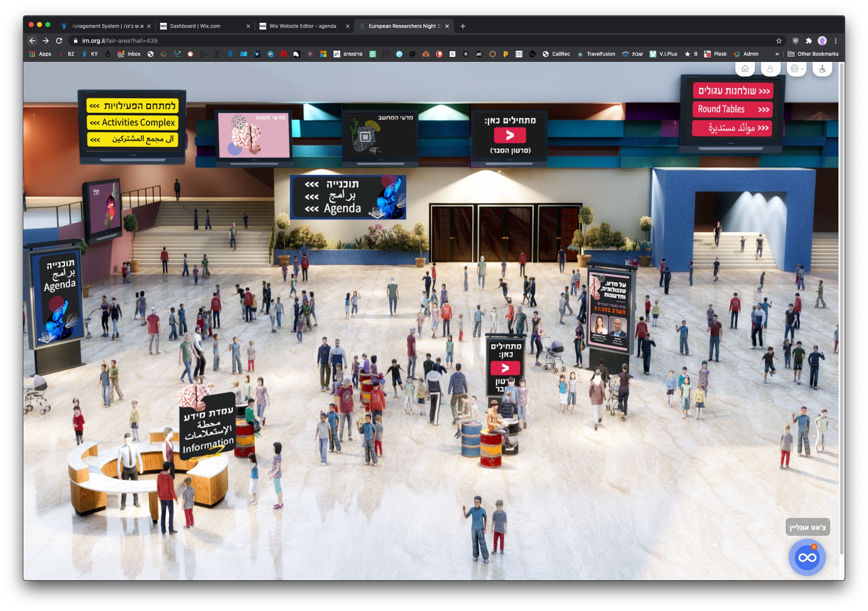Click the Activities Complex sign
This screenshot has width=868, height=611.
click(132, 123)
